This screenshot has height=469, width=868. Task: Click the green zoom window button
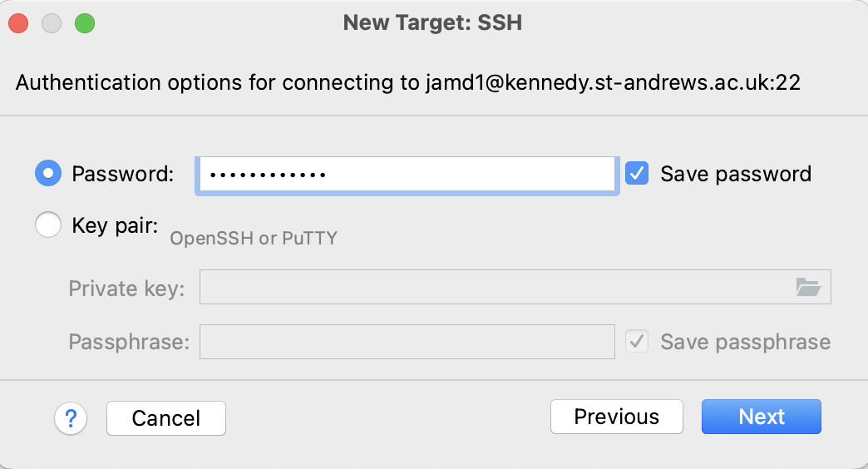pos(85,24)
